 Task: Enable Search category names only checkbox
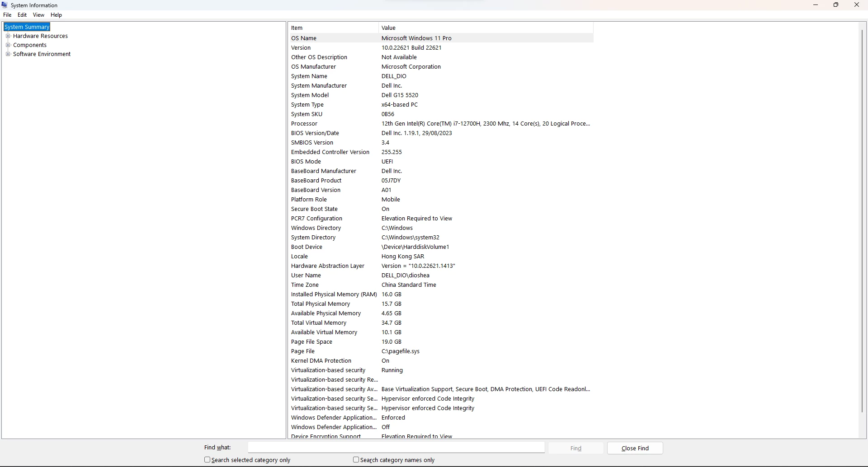pos(356,460)
